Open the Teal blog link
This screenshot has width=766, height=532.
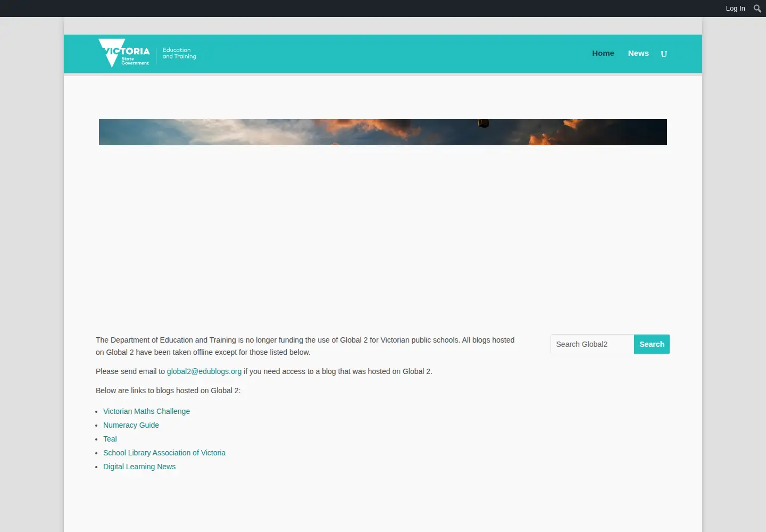pyautogui.click(x=110, y=439)
